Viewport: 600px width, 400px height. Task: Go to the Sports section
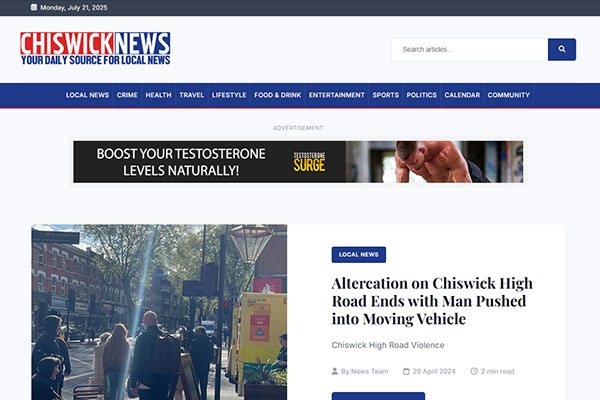point(386,95)
